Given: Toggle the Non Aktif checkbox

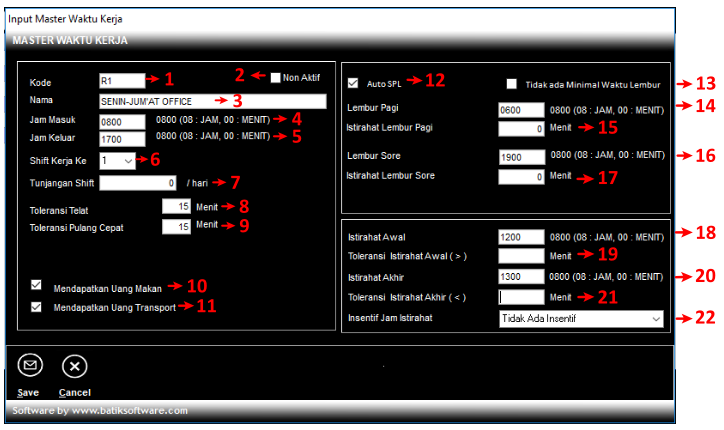Looking at the screenshot, I should click(x=276, y=77).
